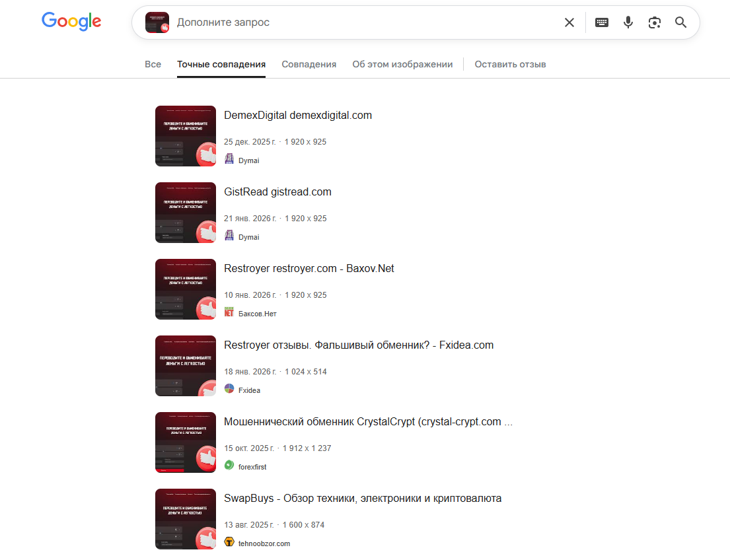Switch to the "Все" tab
Viewport: 730px width, 560px height.
coord(153,64)
